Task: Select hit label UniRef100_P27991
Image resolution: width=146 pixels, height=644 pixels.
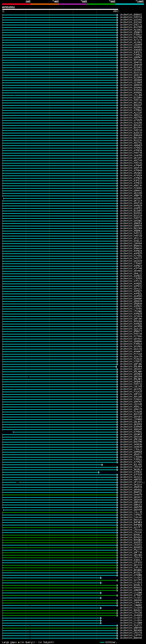Action: point(131,256)
